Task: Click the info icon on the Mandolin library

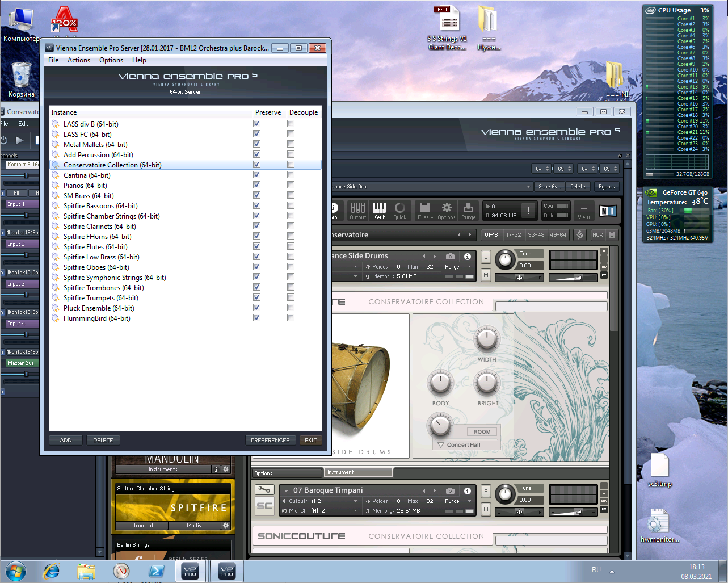Action: click(x=216, y=469)
